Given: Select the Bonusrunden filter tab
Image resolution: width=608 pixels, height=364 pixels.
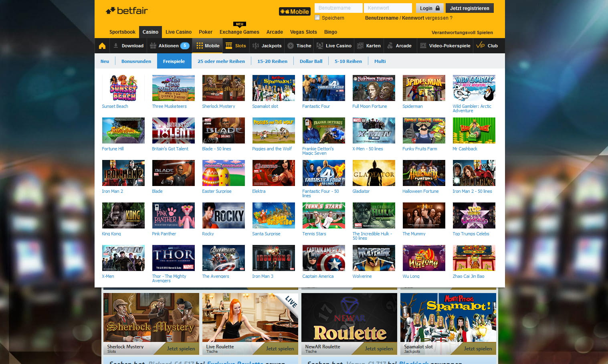Looking at the screenshot, I should click(x=136, y=61).
